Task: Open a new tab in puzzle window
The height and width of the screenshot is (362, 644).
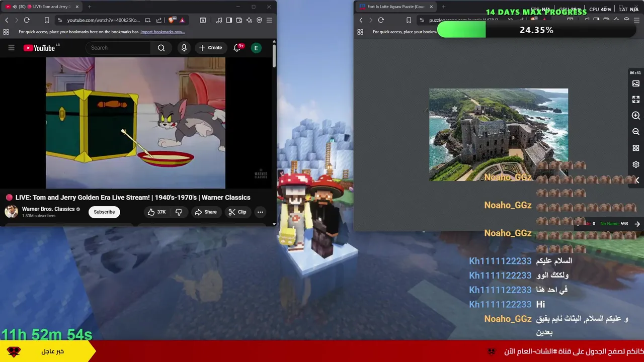Action: [443, 7]
